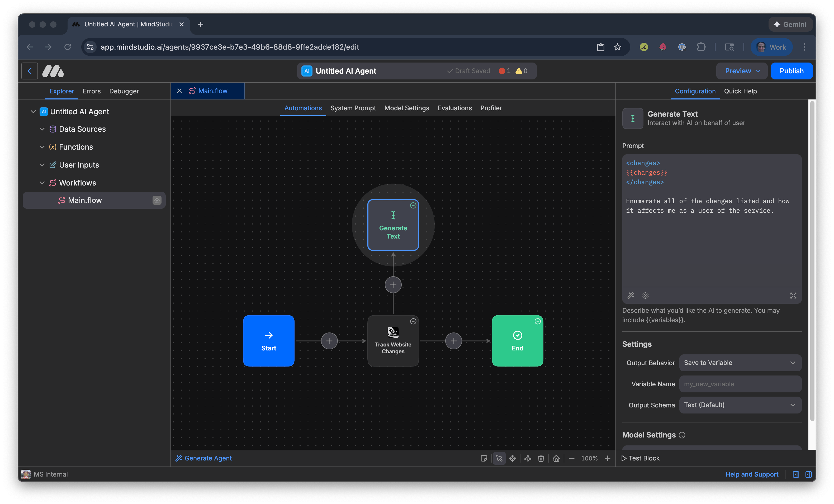Open the Debugger tab
This screenshot has width=834, height=504.
(x=124, y=91)
